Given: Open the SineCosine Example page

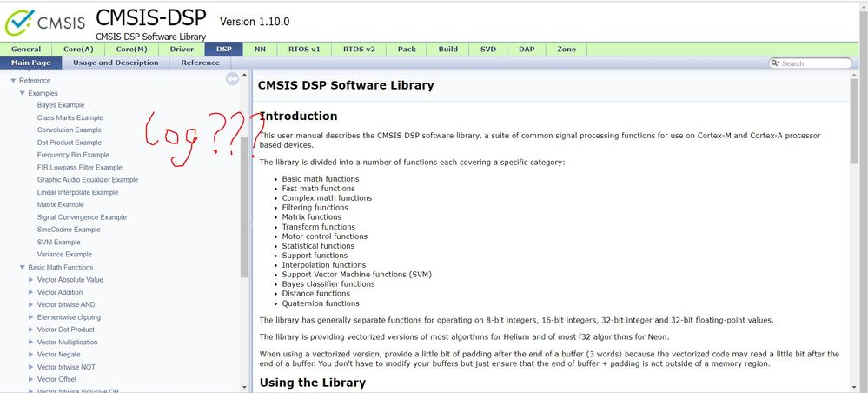Looking at the screenshot, I should [x=69, y=230].
